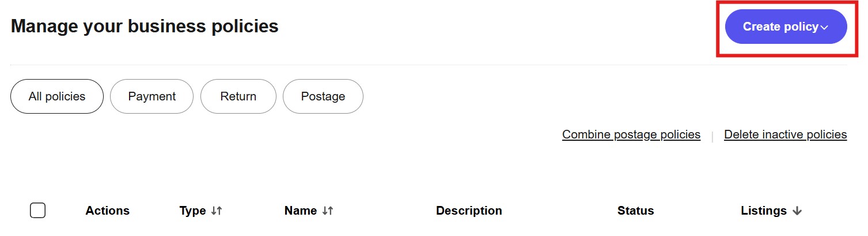
Task: Click the sort arrows next to Name
Action: [x=328, y=211]
